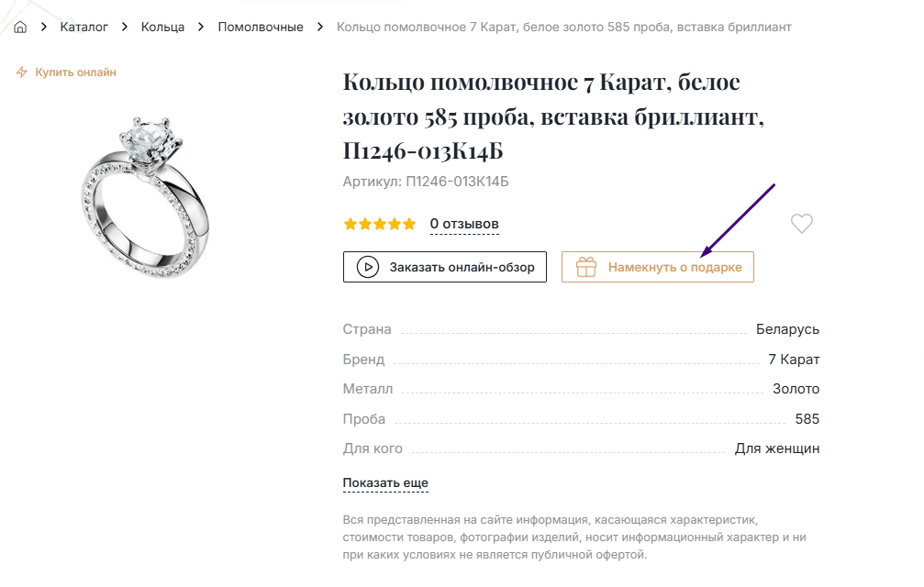Add ring to favorites with heart icon
The width and height of the screenshot is (924, 587).
tap(802, 224)
